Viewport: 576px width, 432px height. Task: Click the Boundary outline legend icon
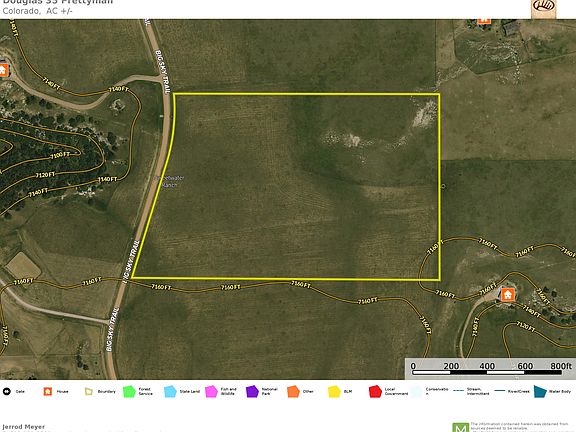[x=89, y=392]
